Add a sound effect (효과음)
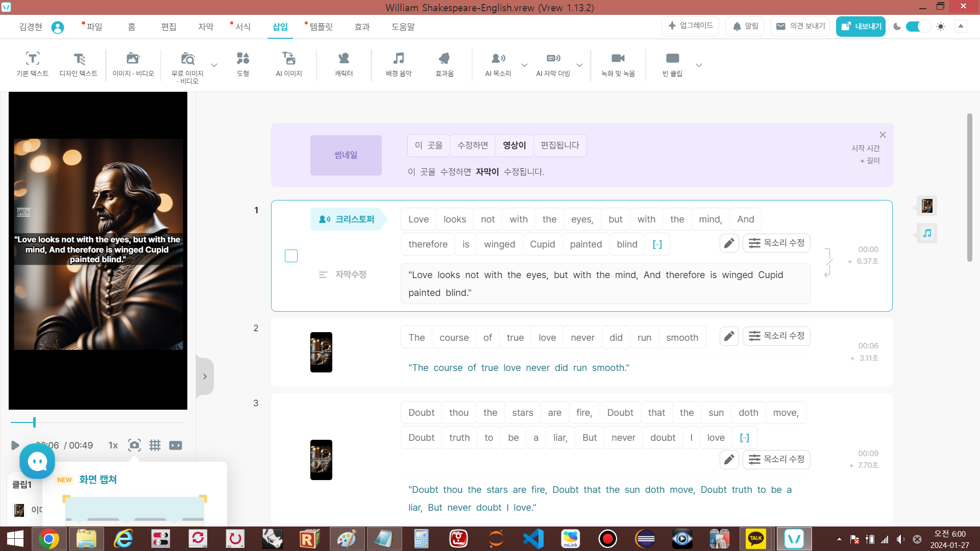Image resolution: width=980 pixels, height=551 pixels. point(445,64)
